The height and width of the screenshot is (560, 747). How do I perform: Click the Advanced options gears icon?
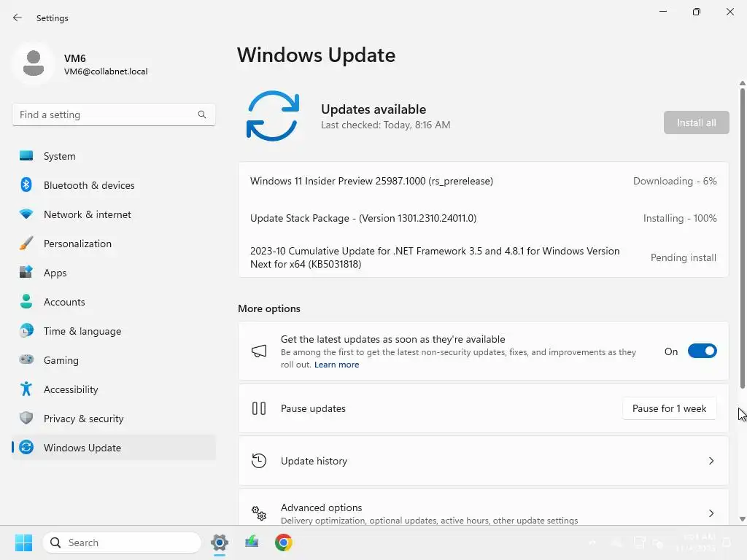[259, 513]
